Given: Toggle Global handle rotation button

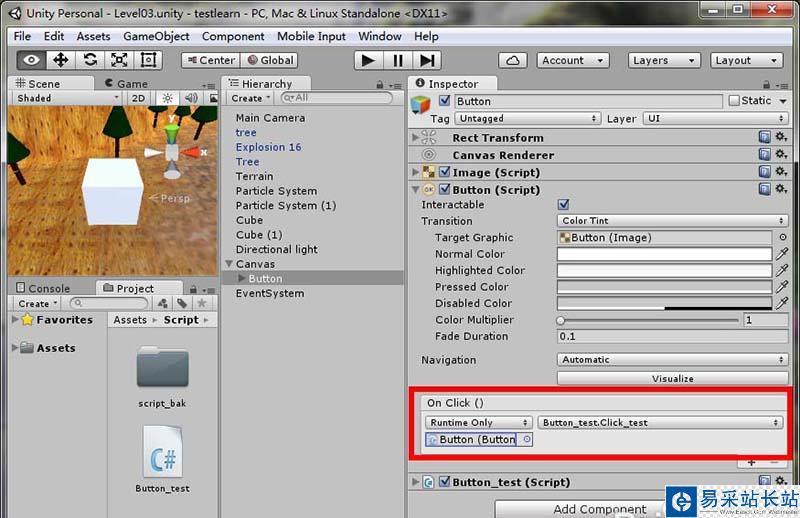Looking at the screenshot, I should (269, 60).
